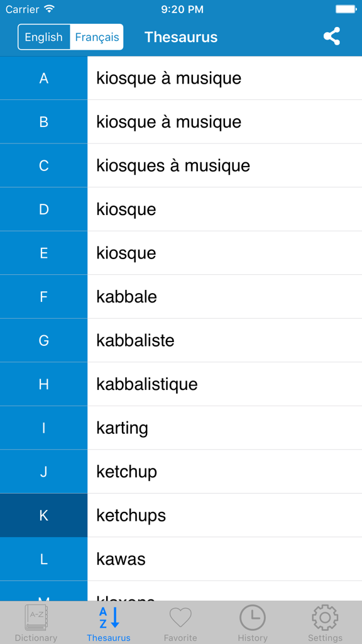Tap the battery indicator
Image resolution: width=362 pixels, height=644 pixels.
point(345,9)
